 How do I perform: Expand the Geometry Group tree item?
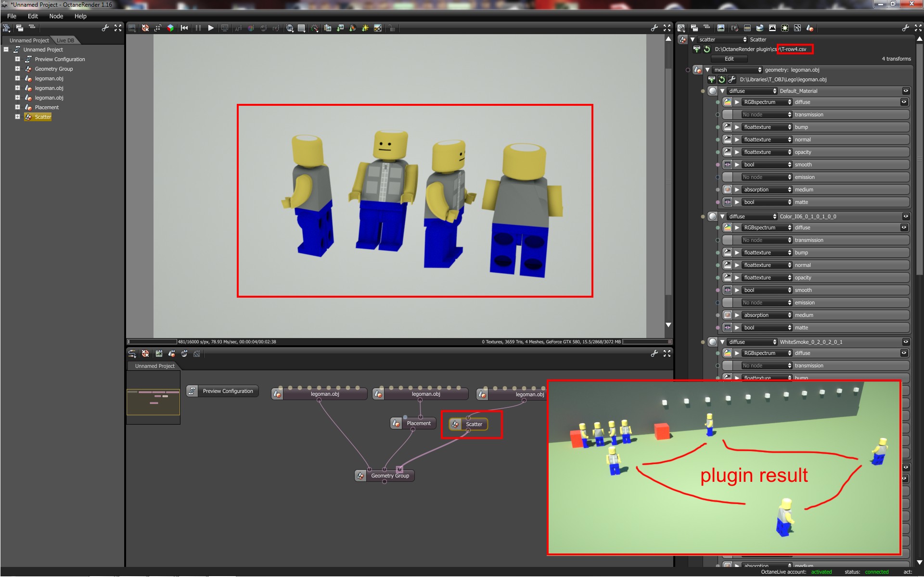[x=17, y=69]
